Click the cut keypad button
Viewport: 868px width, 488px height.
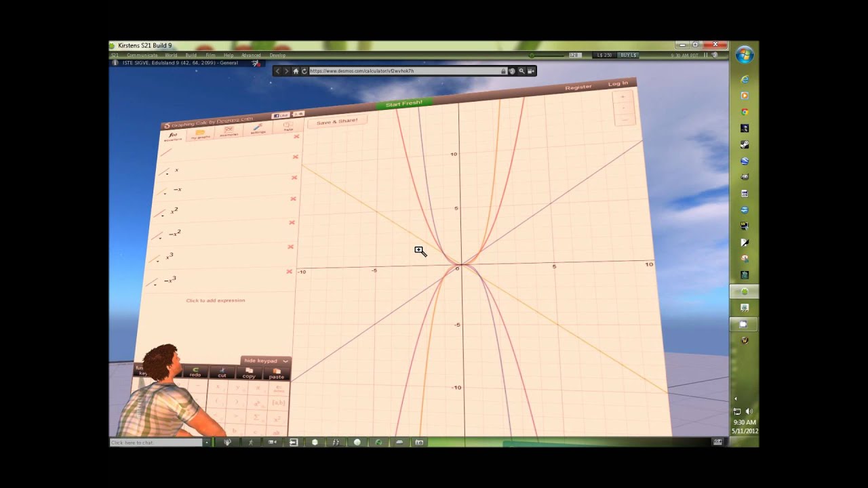click(x=222, y=373)
